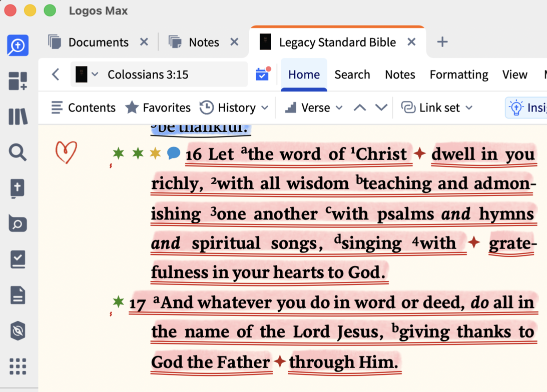This screenshot has width=547, height=392.
Task: Click the Favorites button
Action: point(158,107)
